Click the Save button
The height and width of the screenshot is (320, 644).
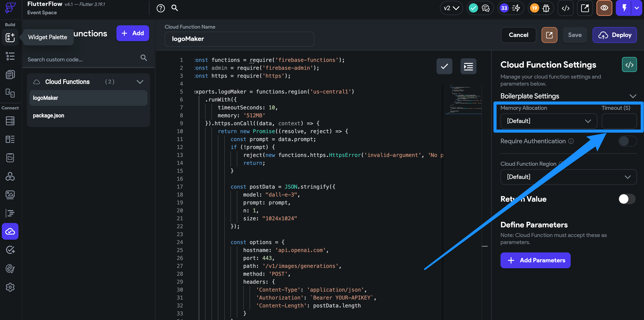[575, 35]
